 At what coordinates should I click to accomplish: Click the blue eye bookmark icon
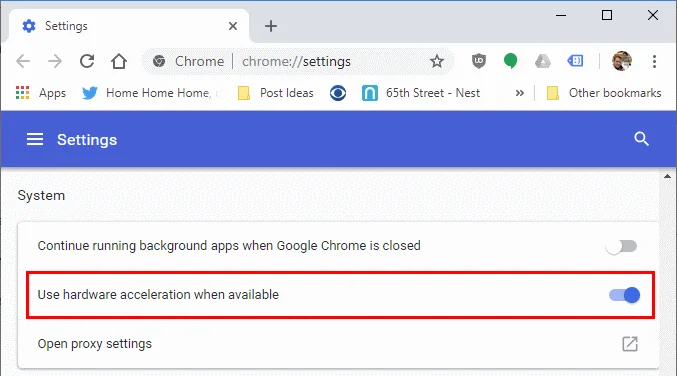338,93
